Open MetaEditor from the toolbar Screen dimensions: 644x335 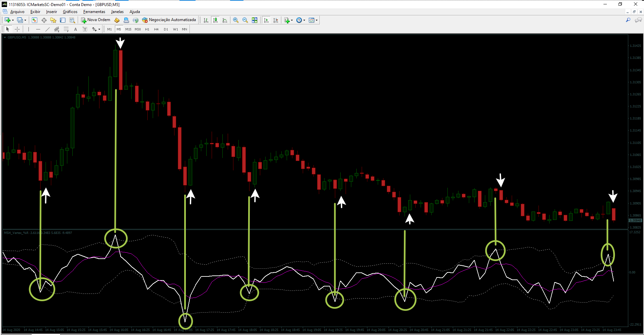point(117,20)
